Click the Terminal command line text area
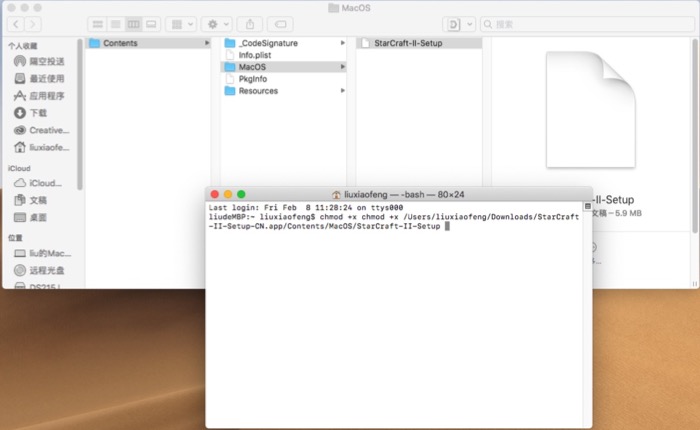The image size is (700, 430). 394,221
